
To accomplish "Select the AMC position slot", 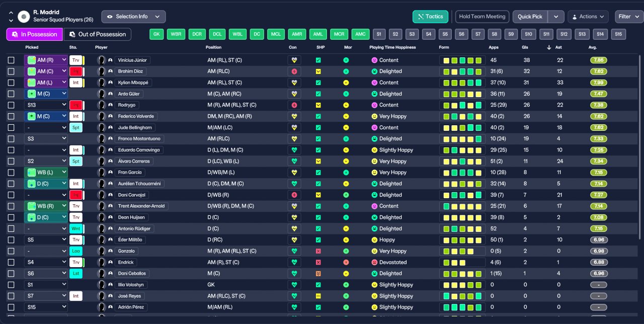I will pyautogui.click(x=360, y=34).
